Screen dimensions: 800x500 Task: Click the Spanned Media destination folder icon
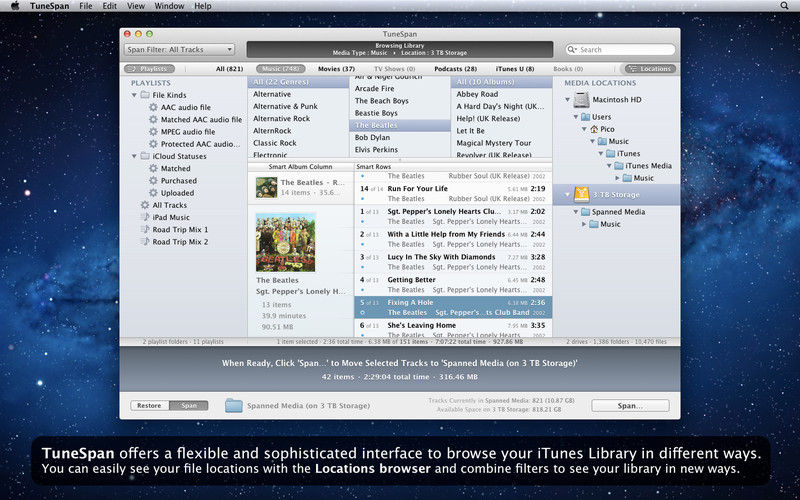(x=234, y=406)
